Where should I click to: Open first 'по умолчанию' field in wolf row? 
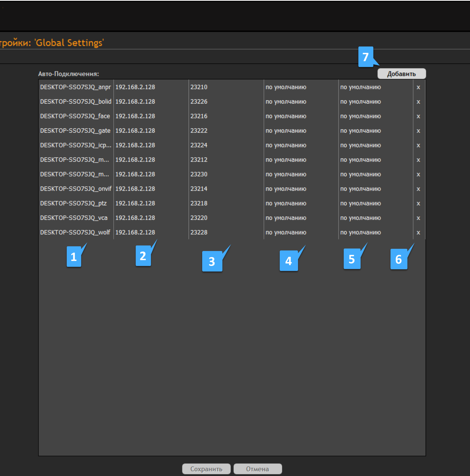286,232
